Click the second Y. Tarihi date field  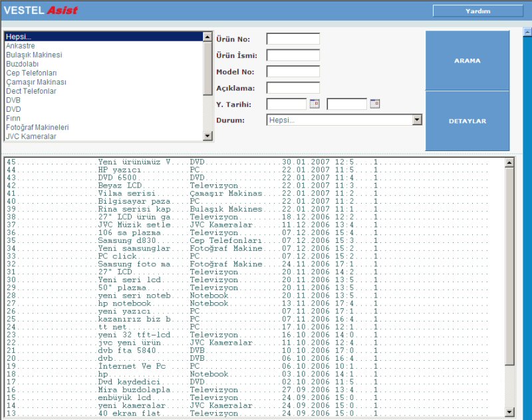tap(346, 104)
